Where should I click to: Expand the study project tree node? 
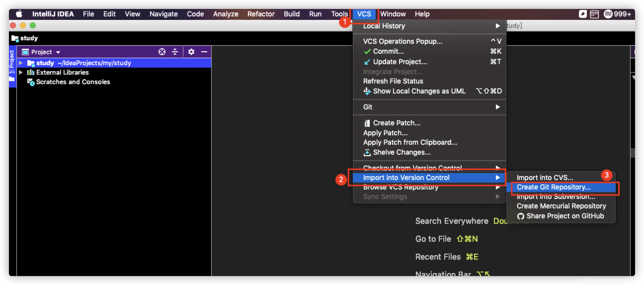click(21, 63)
